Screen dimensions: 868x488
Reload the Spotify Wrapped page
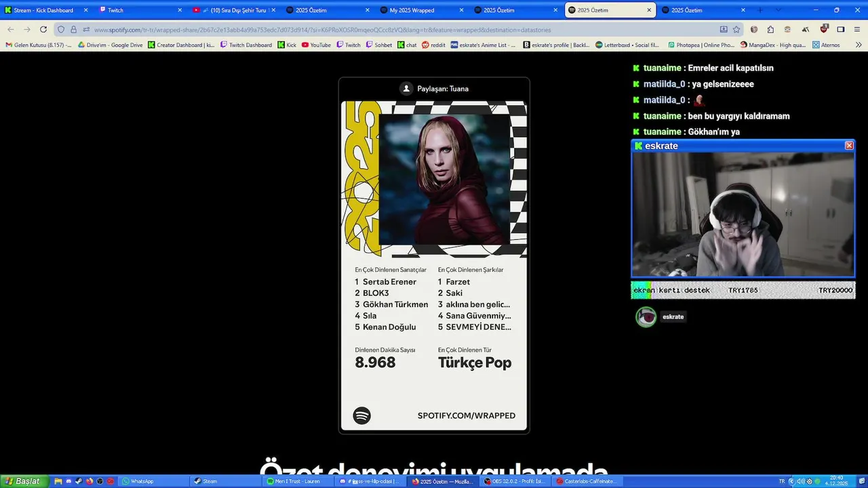point(43,29)
